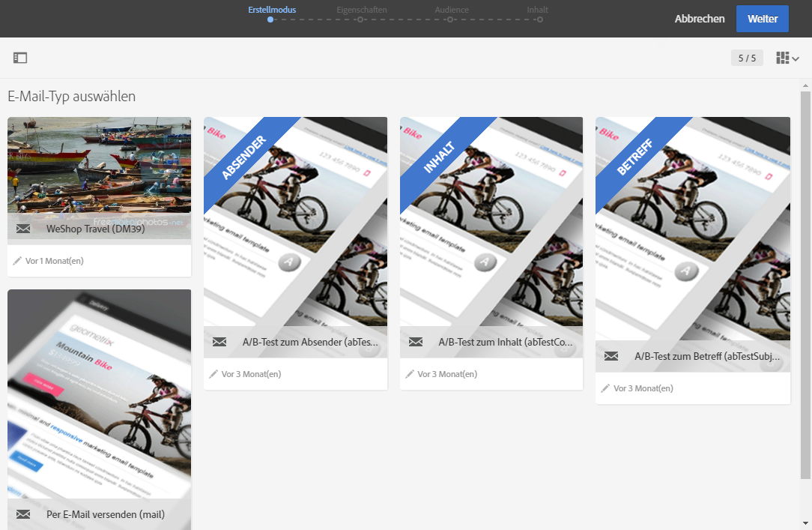Click the 'A/B-Test zum Betreff' label
The image size is (812, 530).
pos(707,356)
